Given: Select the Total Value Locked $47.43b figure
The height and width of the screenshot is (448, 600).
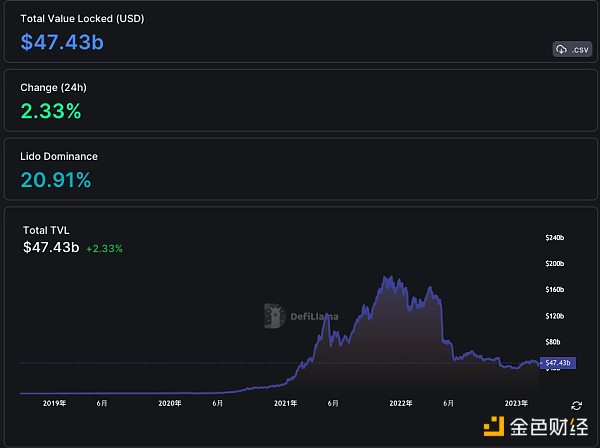Looking at the screenshot, I should tap(60, 42).
